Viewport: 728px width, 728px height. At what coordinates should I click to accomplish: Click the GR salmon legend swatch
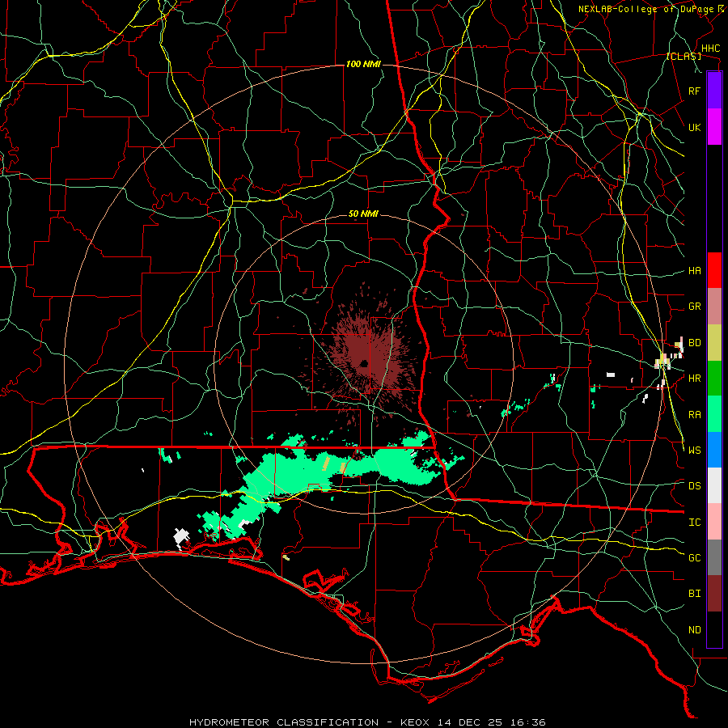pos(714,307)
